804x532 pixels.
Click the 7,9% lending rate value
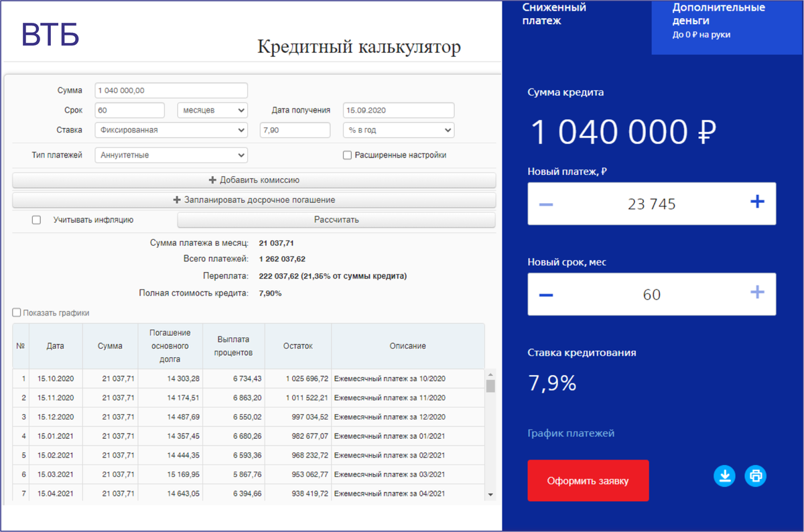(x=553, y=383)
